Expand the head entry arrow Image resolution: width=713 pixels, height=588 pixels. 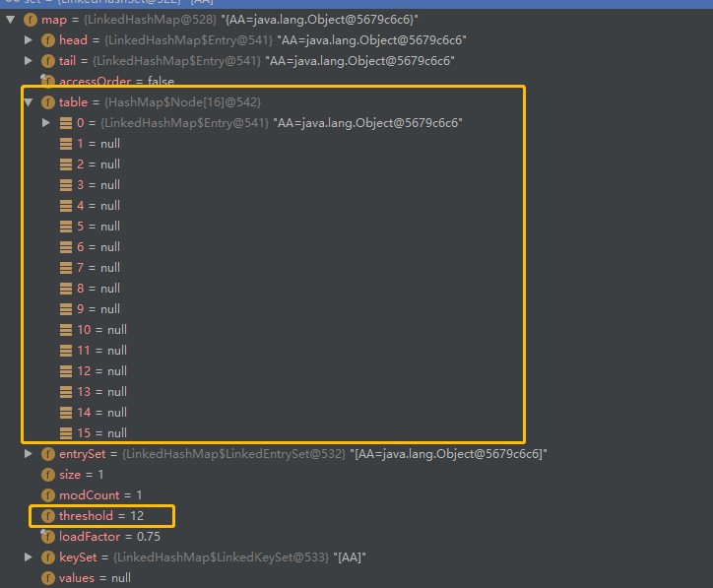coord(29,40)
